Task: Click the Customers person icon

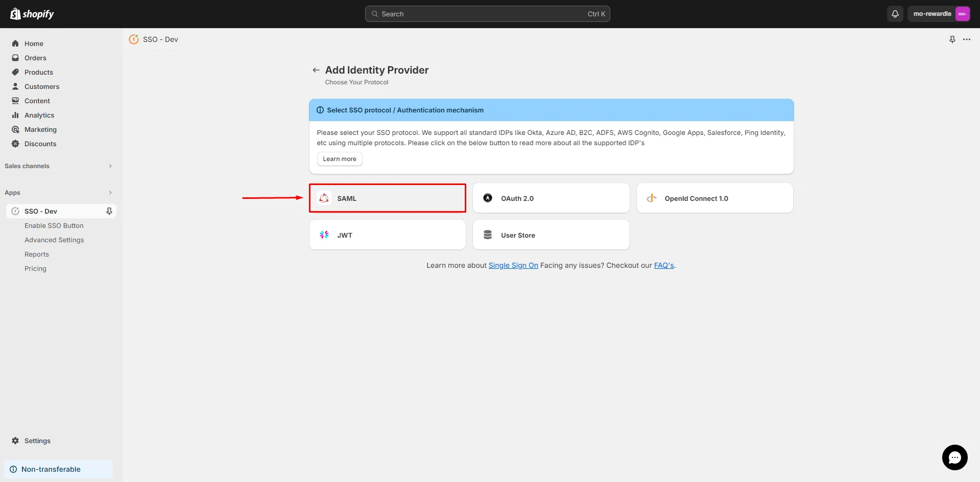Action: [x=15, y=86]
